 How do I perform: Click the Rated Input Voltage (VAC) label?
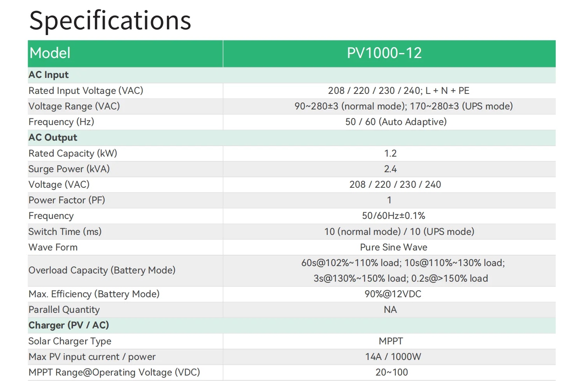pos(86,91)
